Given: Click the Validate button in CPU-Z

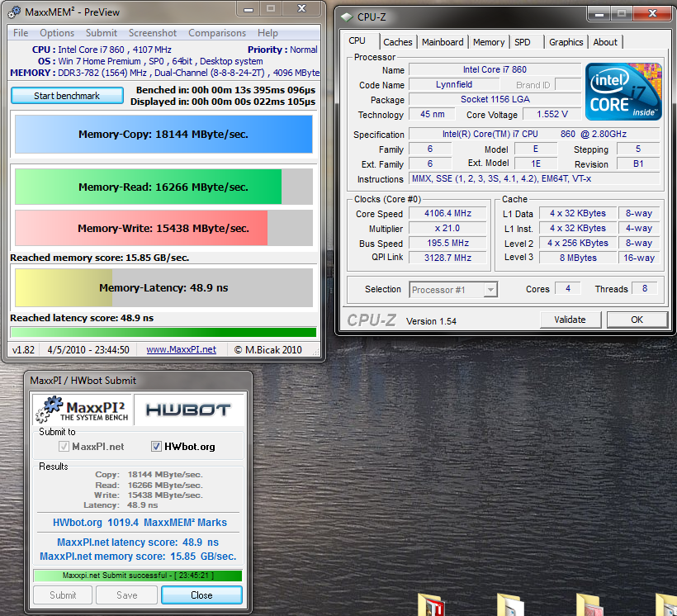Looking at the screenshot, I should pyautogui.click(x=570, y=320).
